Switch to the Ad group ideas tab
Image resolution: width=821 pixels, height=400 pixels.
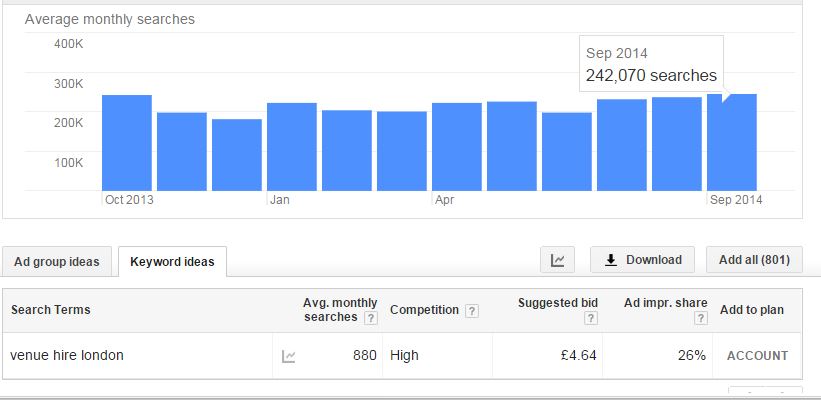coord(57,262)
